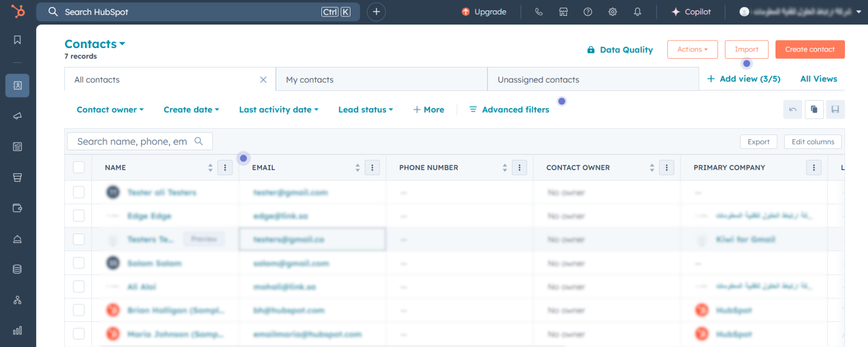Open the HubSpot sprocket home logo
The height and width of the screenshot is (347, 868).
click(18, 11)
